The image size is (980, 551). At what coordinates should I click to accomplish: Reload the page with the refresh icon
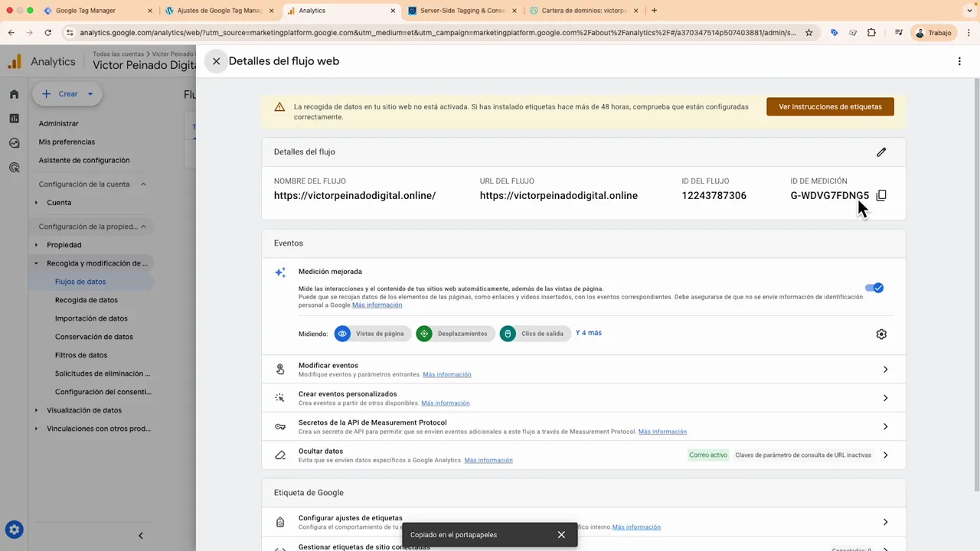(x=47, y=33)
